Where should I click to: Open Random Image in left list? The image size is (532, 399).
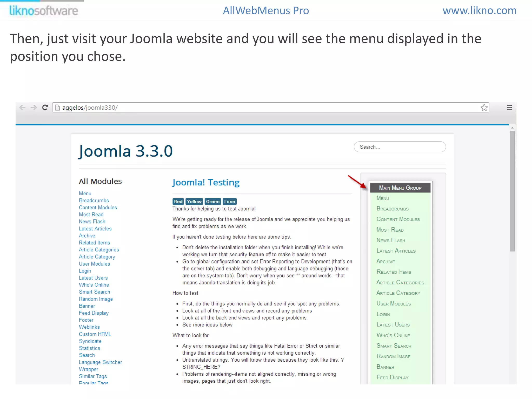[x=96, y=299]
